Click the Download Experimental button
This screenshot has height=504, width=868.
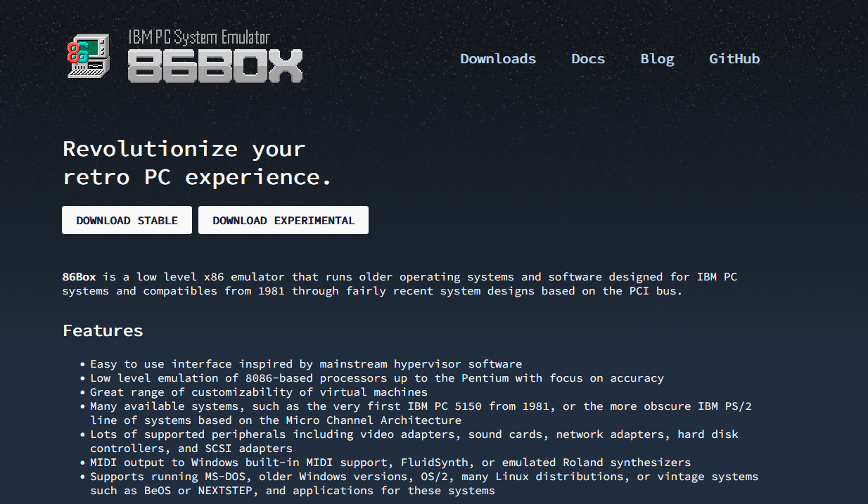tap(283, 220)
